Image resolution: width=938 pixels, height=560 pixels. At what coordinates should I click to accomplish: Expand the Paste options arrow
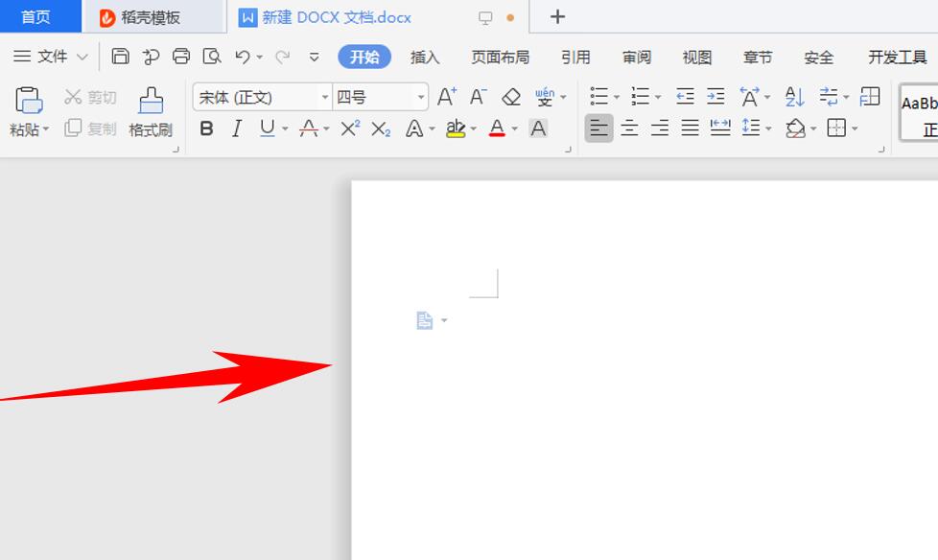pos(46,129)
